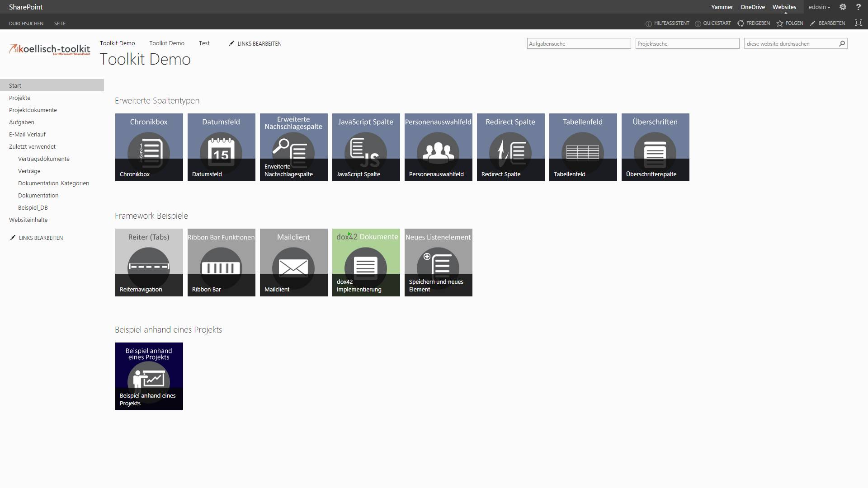
Task: Open Websites from the suite bar
Action: tap(784, 7)
